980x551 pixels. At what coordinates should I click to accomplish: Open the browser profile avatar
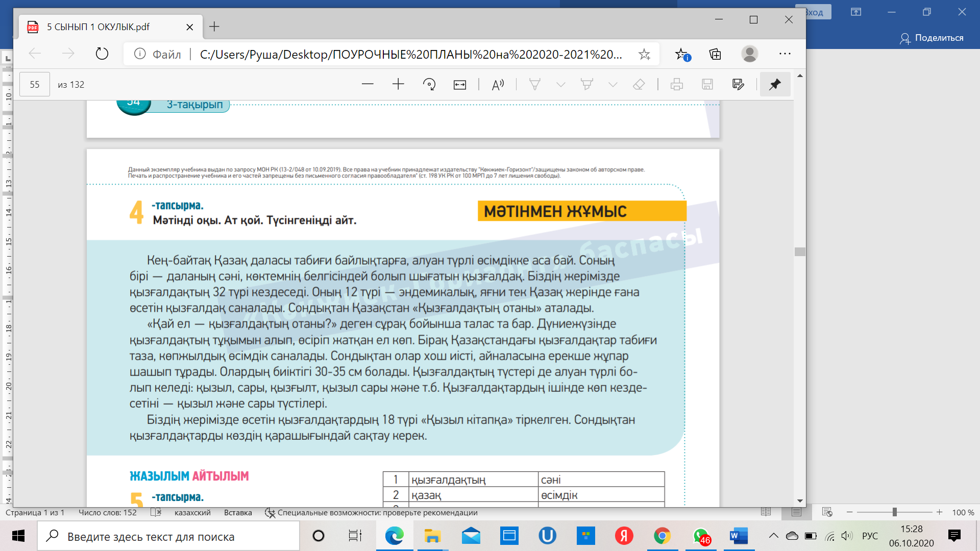point(749,54)
